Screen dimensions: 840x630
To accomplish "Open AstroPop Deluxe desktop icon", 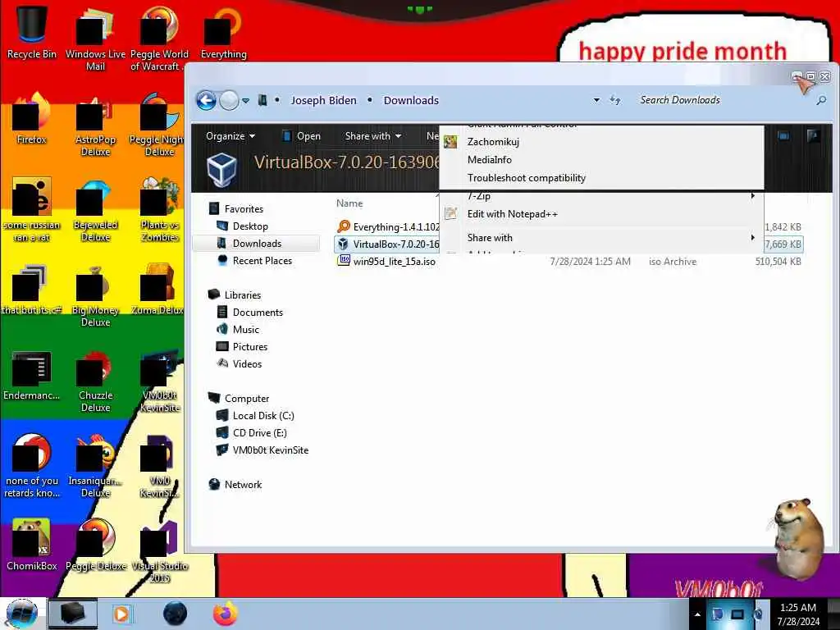I will (x=95, y=125).
